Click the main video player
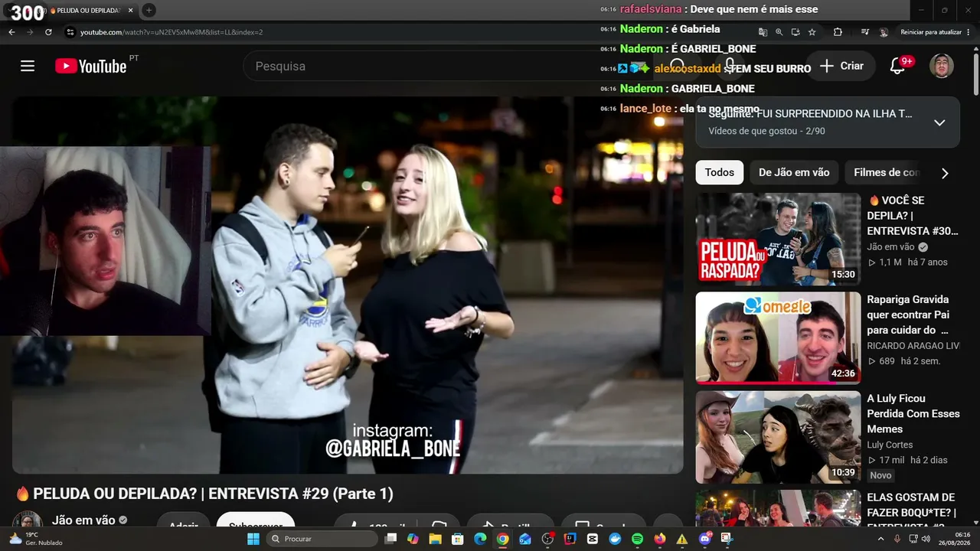This screenshot has height=551, width=980. 348,285
